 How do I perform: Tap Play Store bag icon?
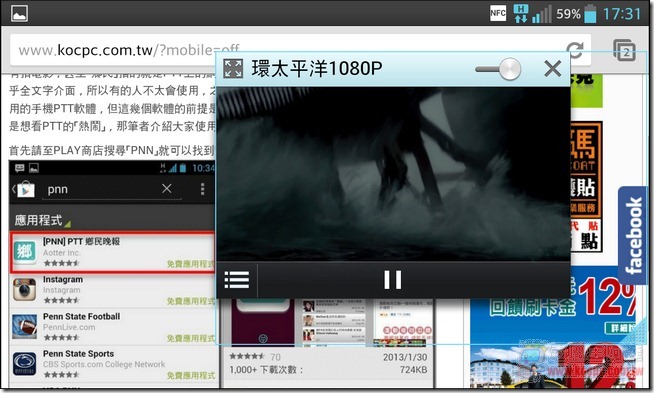(x=25, y=190)
